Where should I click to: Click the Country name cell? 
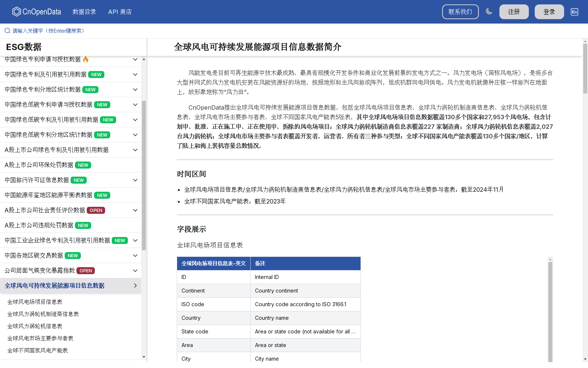pos(305,318)
